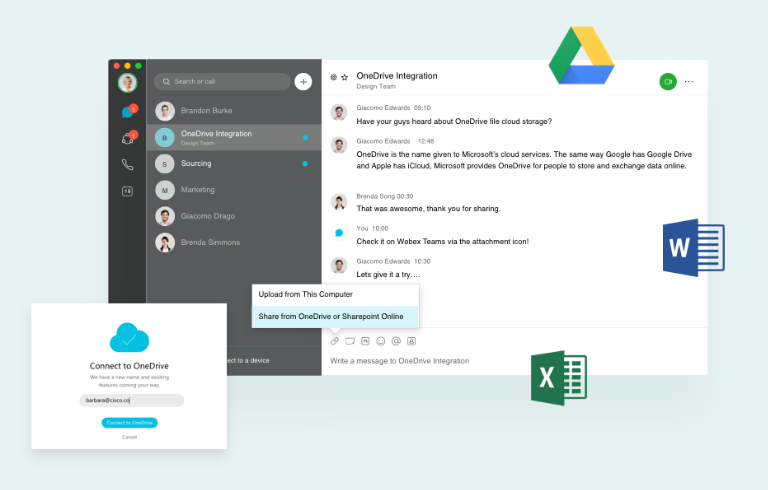This screenshot has height=490, width=768.
Task: Open the space settings gear icon
Action: tap(333, 77)
